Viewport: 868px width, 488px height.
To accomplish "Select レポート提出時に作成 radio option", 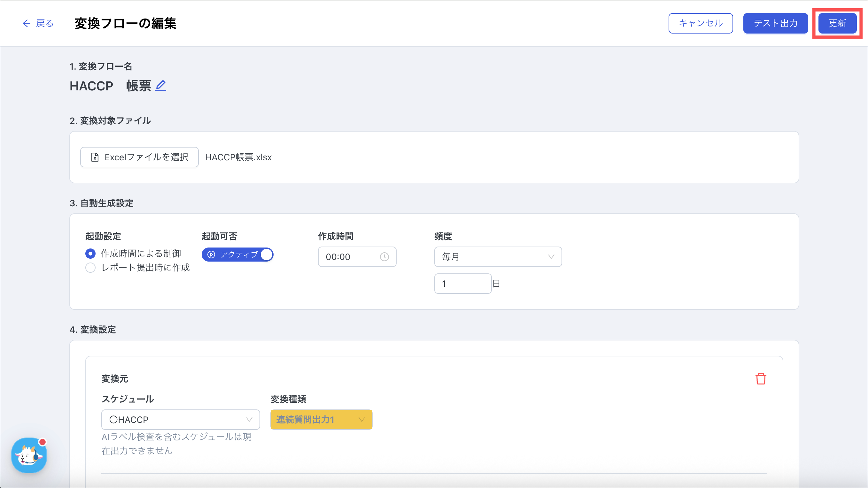I will [x=90, y=268].
